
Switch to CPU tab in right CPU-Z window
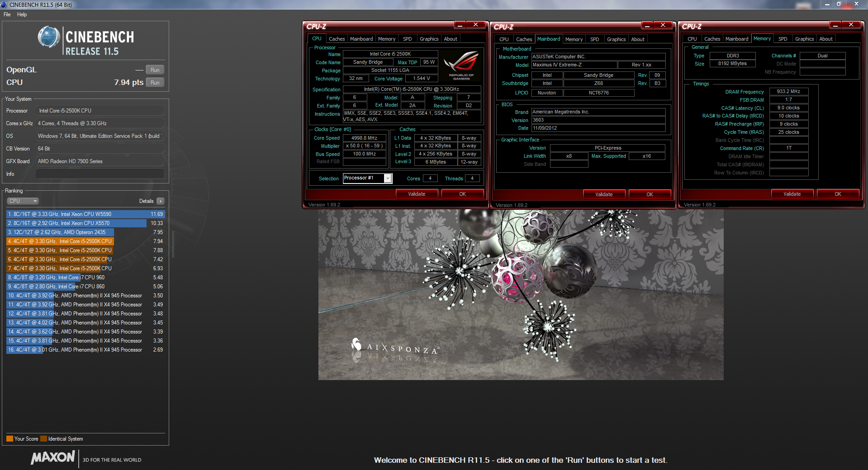(x=692, y=39)
